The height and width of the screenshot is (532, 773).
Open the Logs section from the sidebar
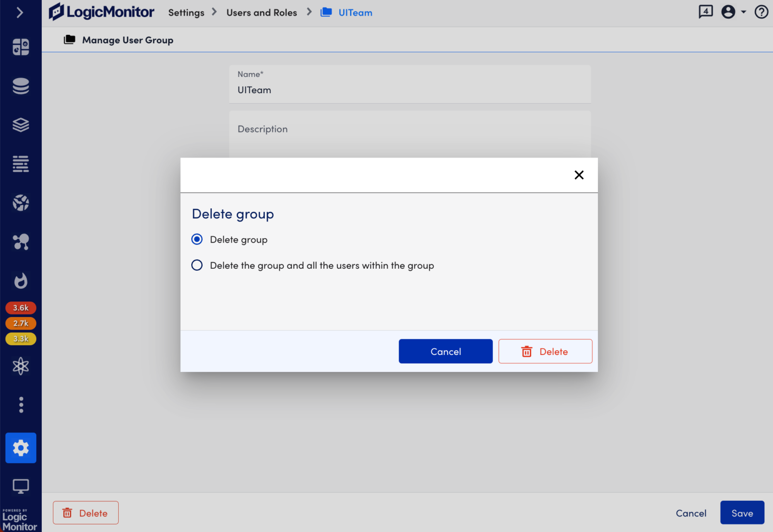tap(21, 164)
